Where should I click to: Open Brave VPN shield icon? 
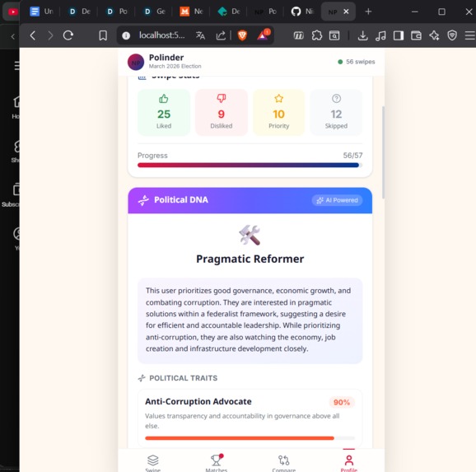452,35
